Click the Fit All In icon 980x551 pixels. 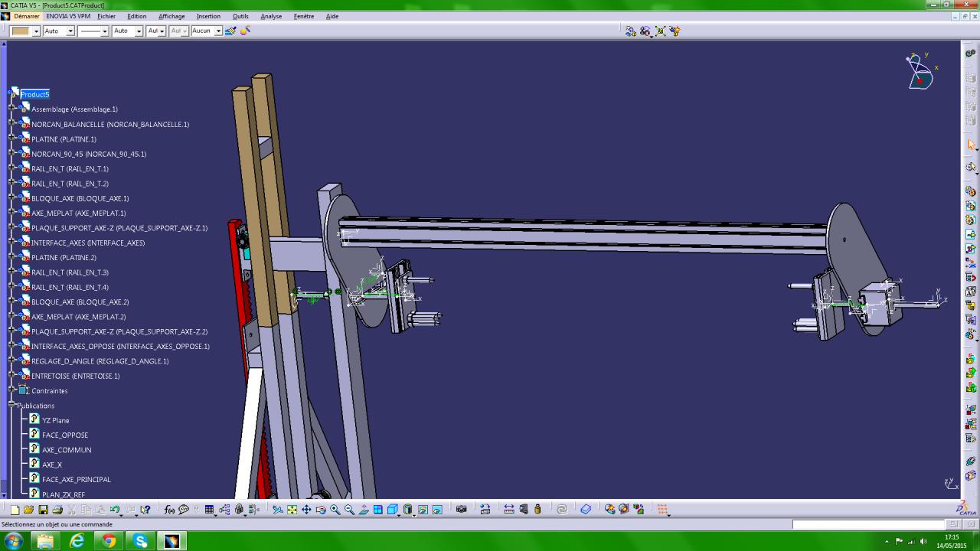coord(292,510)
